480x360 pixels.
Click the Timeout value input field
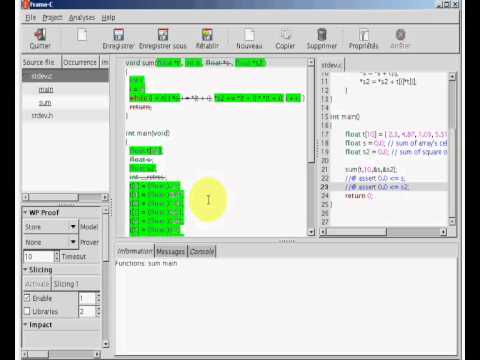click(x=38, y=256)
